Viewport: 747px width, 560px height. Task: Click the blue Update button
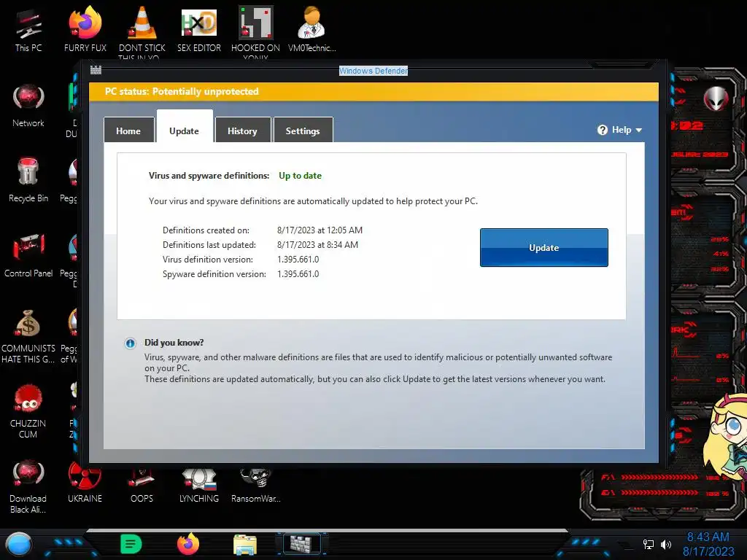pyautogui.click(x=543, y=248)
